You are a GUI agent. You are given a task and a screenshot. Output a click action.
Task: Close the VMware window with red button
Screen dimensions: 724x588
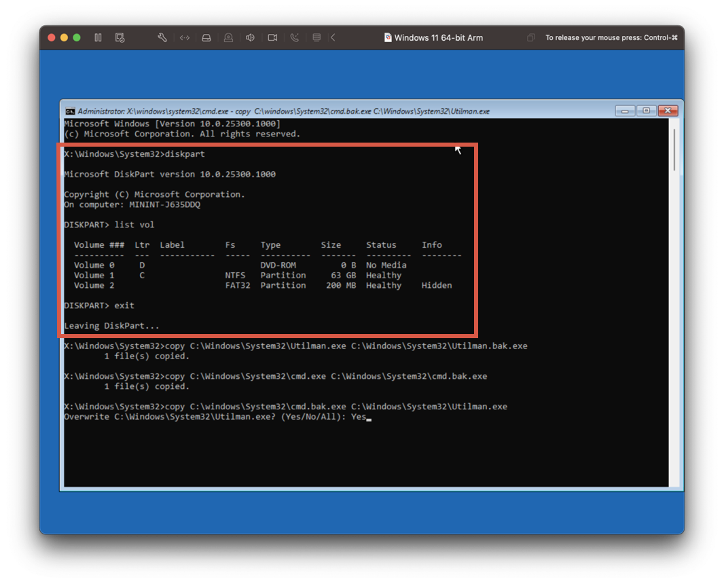pos(52,38)
